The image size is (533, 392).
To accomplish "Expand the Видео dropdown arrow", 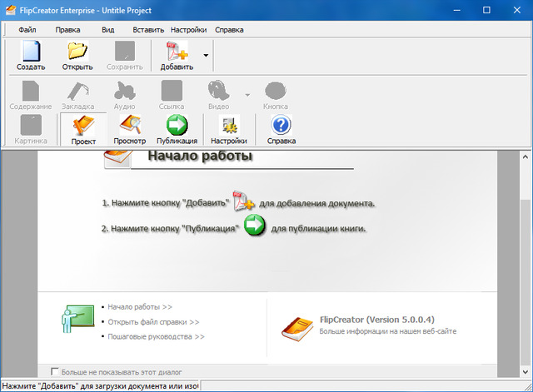I will (x=247, y=95).
